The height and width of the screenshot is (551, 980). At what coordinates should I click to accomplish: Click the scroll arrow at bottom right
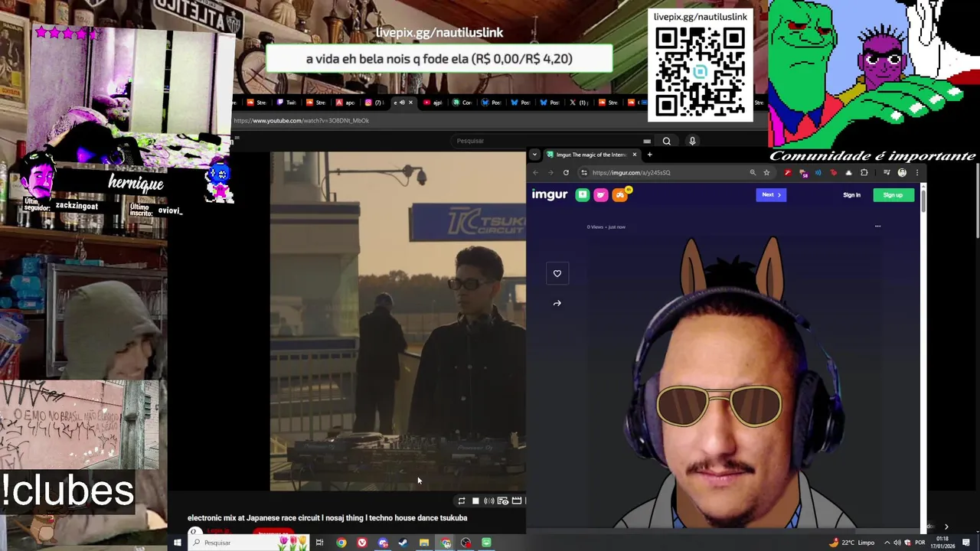tap(946, 527)
